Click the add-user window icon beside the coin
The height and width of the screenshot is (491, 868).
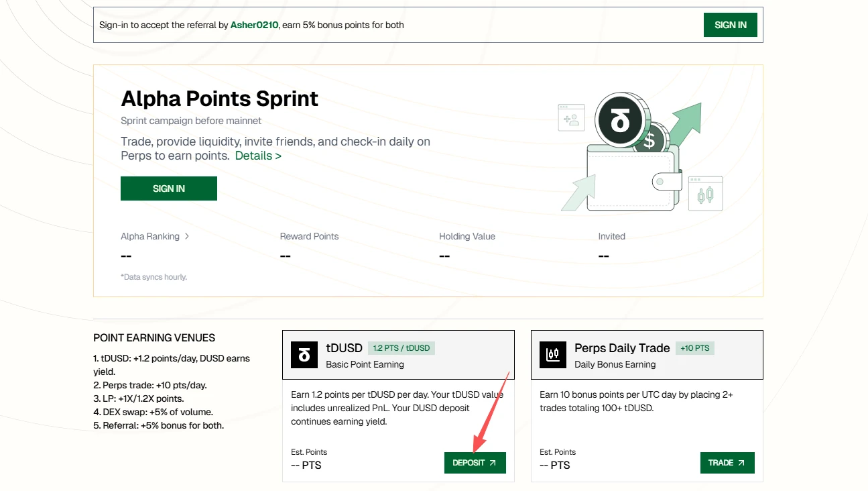(571, 118)
